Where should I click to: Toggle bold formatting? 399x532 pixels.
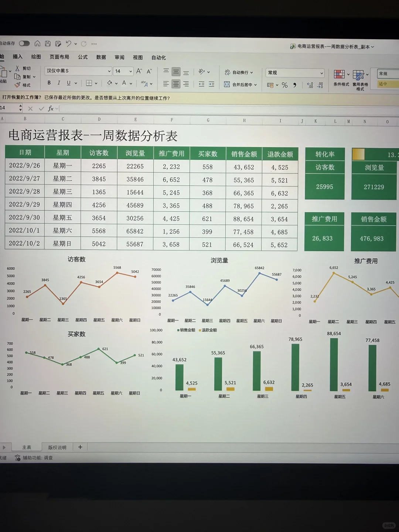tap(49, 83)
